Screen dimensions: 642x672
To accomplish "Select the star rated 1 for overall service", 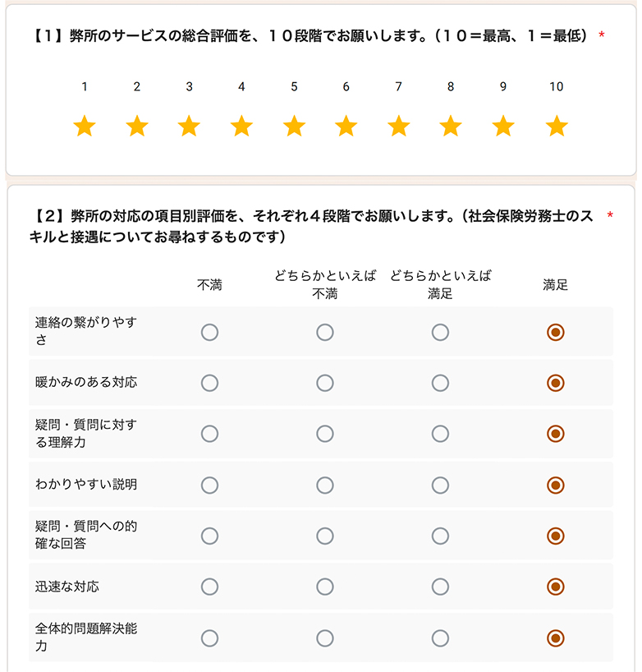I will pos(85,126).
